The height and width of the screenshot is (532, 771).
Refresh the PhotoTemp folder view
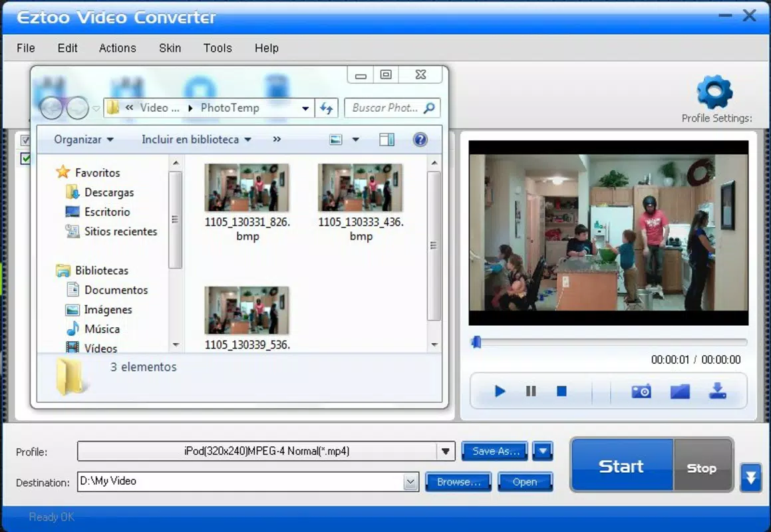pyautogui.click(x=327, y=108)
